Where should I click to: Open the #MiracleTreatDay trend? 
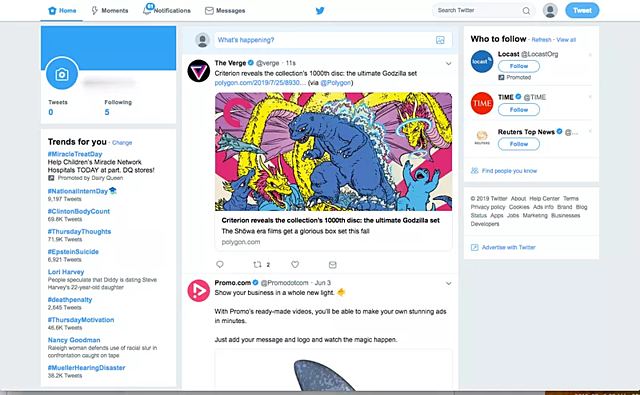(75, 154)
